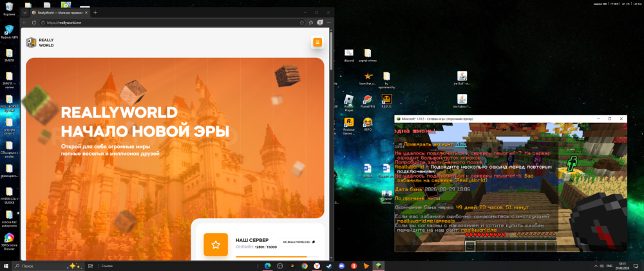Copy server address MC.REALLYWORLD.RU
The height and width of the screenshot is (271, 644).
click(299, 242)
